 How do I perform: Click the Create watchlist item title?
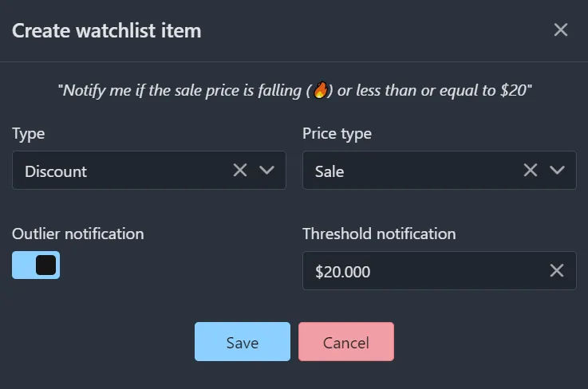pyautogui.click(x=106, y=30)
